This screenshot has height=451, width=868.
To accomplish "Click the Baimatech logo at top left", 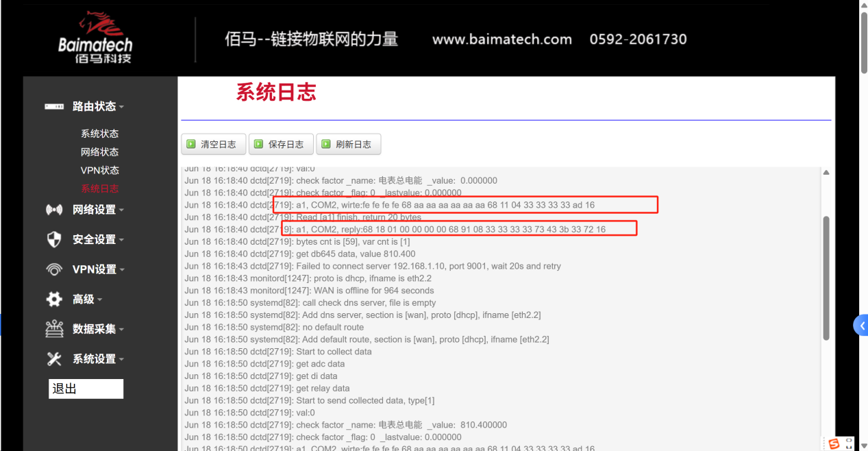I will (x=96, y=37).
